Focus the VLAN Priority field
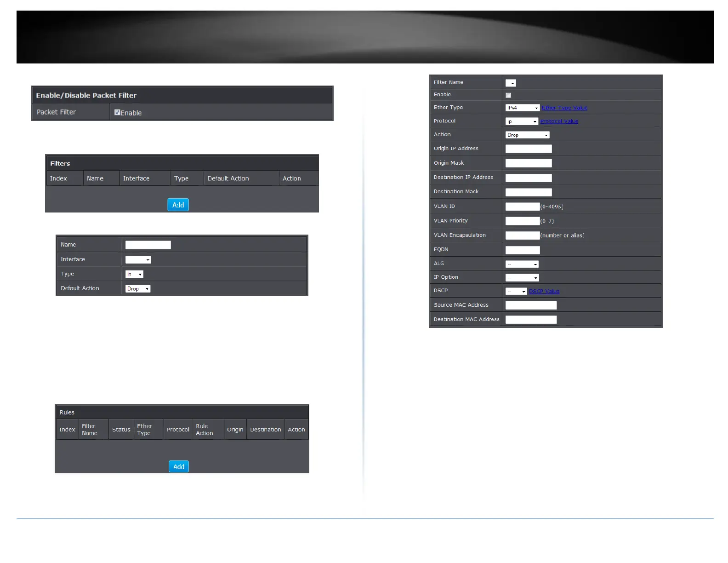728x563 pixels. [x=523, y=221]
